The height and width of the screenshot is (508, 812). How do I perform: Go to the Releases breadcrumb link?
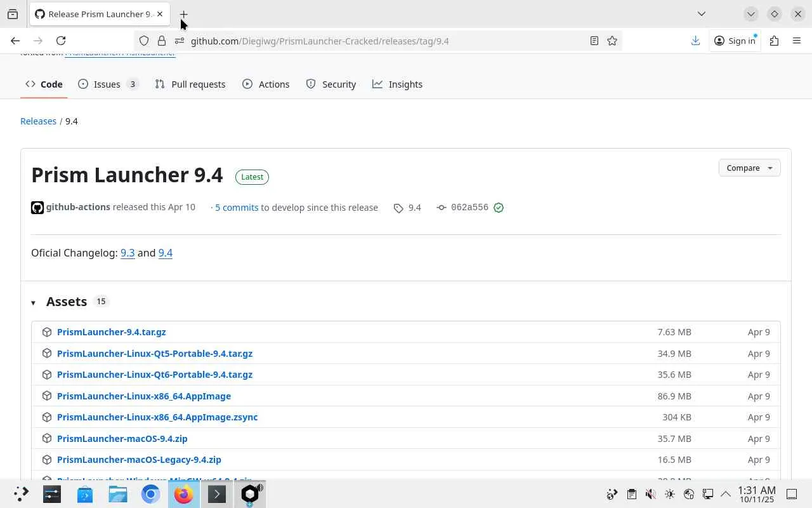pos(38,121)
